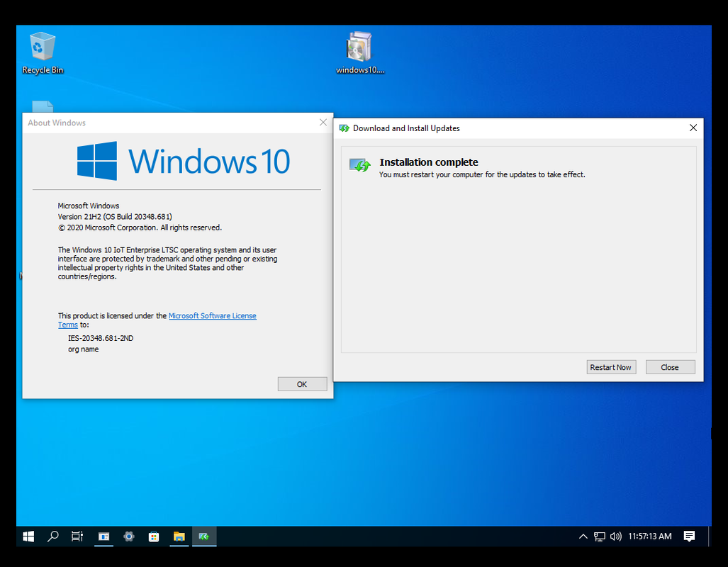Click the 'Installation complete' heading
The image size is (728, 567).
click(429, 162)
